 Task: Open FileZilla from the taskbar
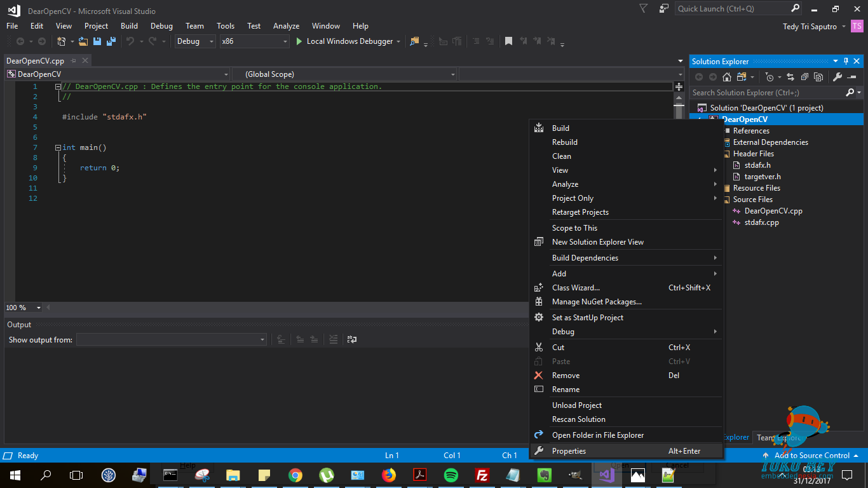[x=482, y=475]
